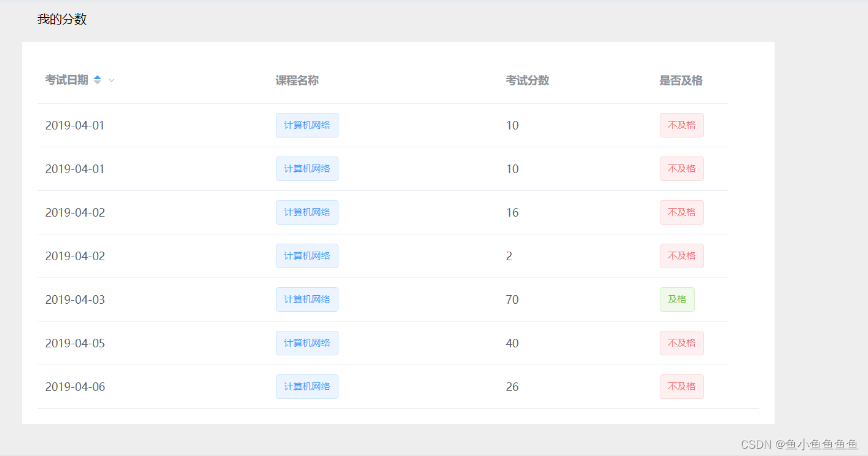Image resolution: width=868 pixels, height=456 pixels.
Task: Click the date 2019-04-06
Action: coord(75,387)
